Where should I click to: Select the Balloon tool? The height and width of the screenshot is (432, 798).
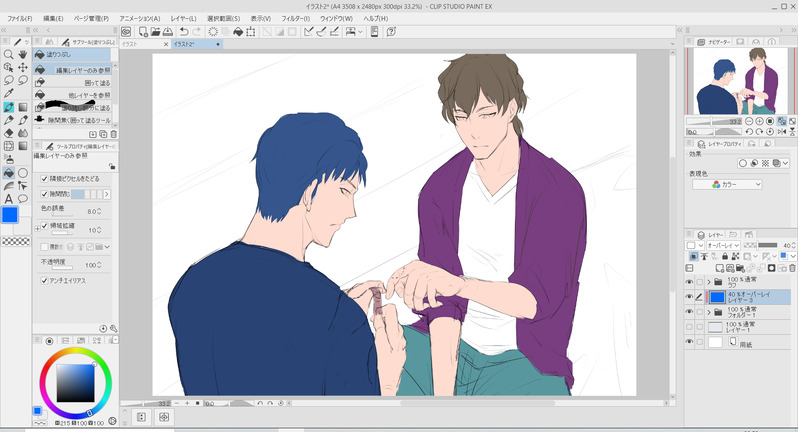pos(23,199)
